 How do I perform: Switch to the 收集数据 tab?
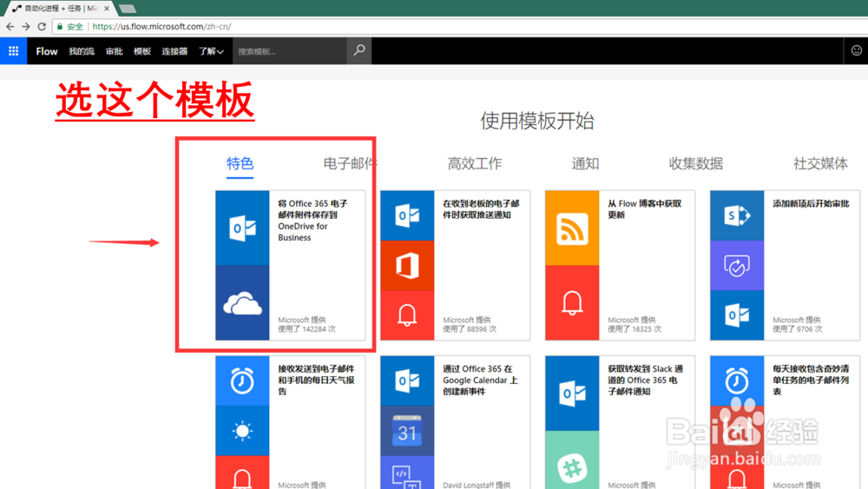(696, 163)
